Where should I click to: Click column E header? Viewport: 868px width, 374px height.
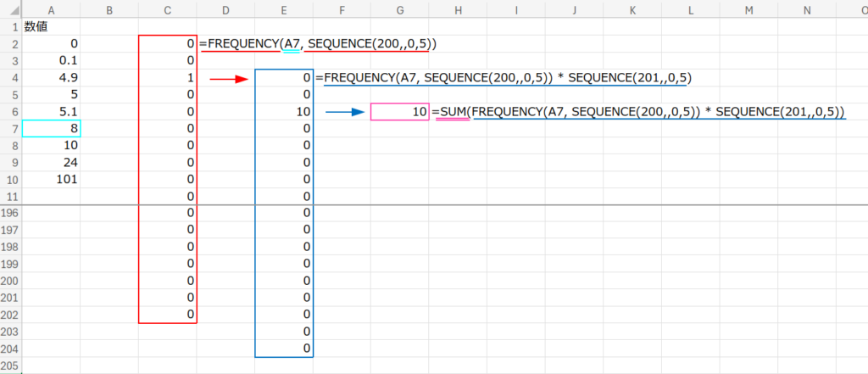click(284, 9)
